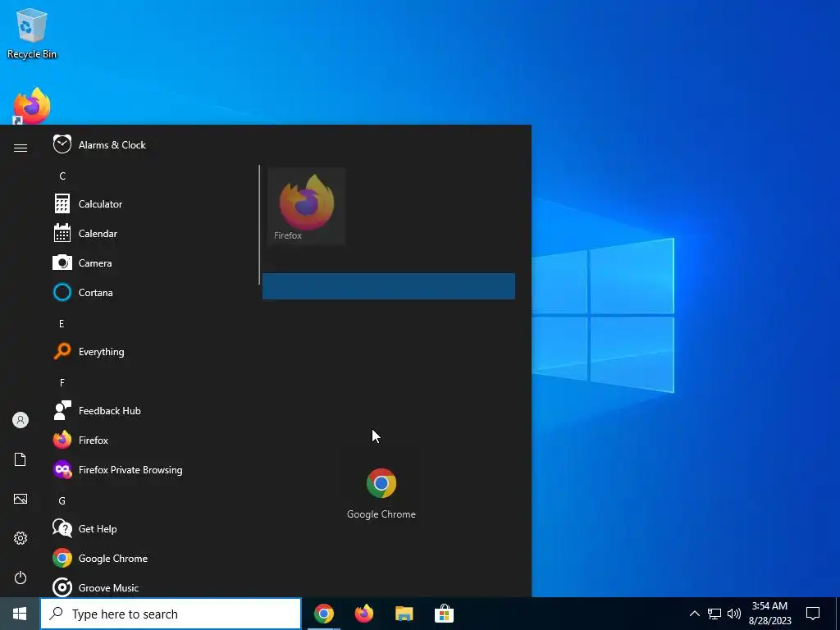840x630 pixels.
Task: Open Settings gear in Start sidebar
Action: pos(21,538)
